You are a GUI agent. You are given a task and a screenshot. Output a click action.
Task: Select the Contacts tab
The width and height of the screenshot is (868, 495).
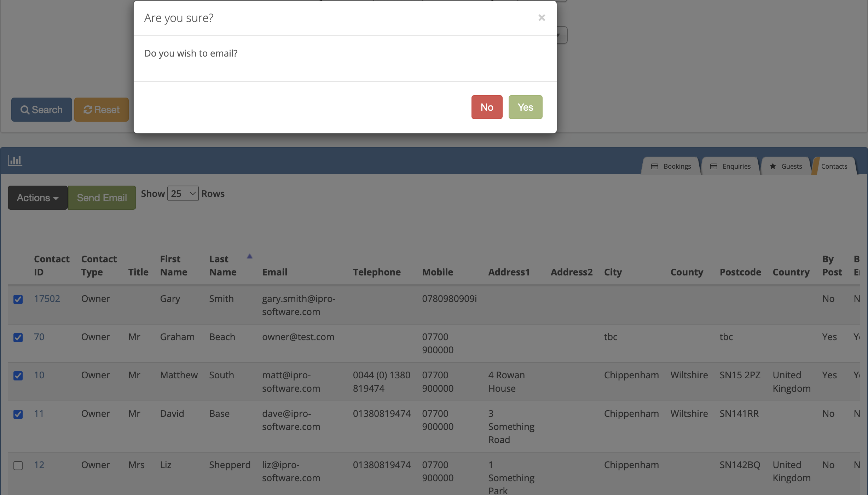(x=834, y=166)
